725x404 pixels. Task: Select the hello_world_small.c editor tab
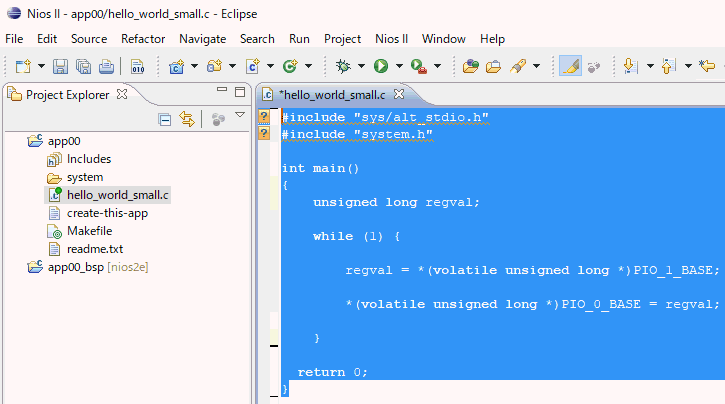332,95
